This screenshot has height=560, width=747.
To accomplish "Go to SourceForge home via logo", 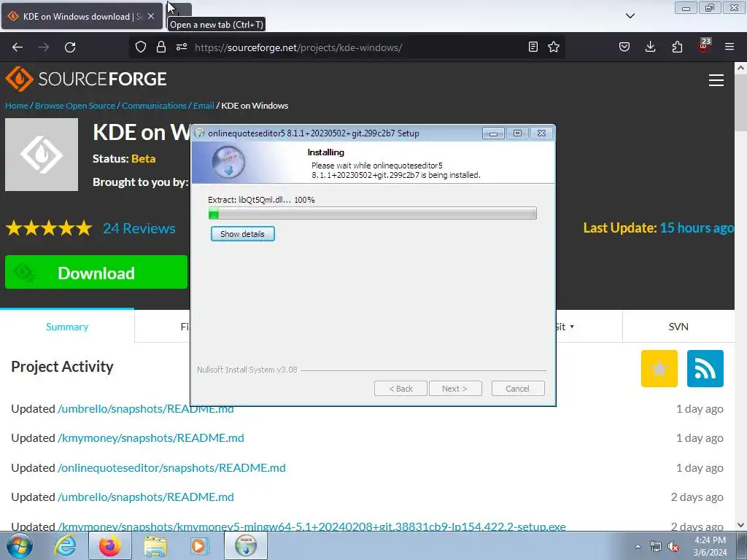I will click(86, 79).
